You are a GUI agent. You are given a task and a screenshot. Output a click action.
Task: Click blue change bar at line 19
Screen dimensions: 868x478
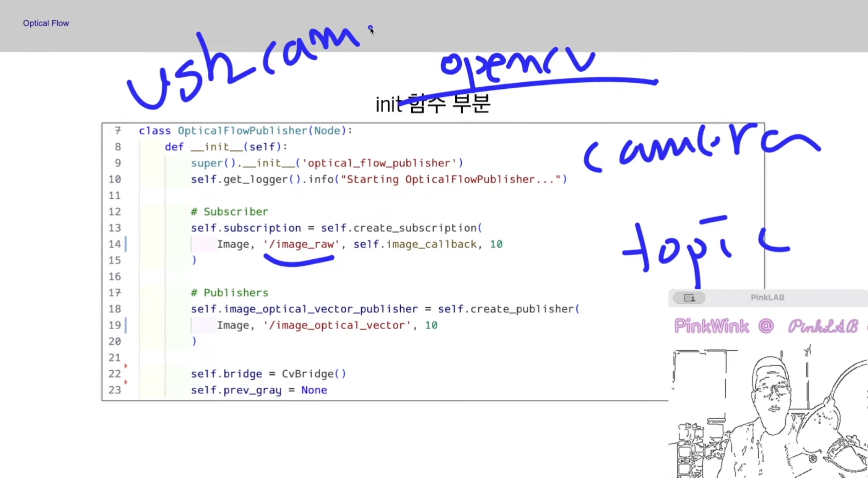pos(126,325)
